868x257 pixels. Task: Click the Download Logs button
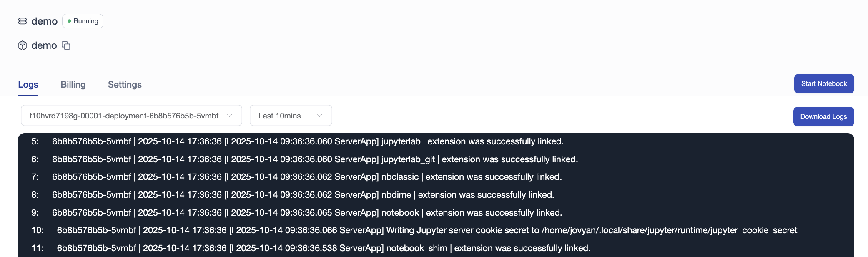[x=823, y=117]
